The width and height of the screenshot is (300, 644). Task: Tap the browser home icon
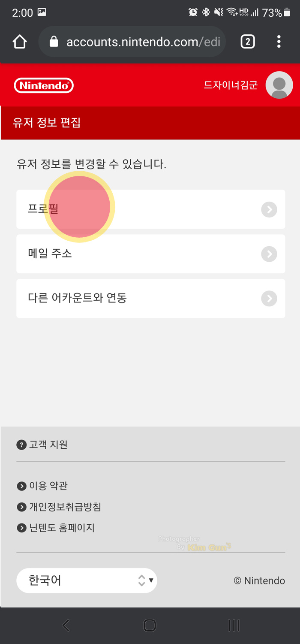[x=20, y=42]
